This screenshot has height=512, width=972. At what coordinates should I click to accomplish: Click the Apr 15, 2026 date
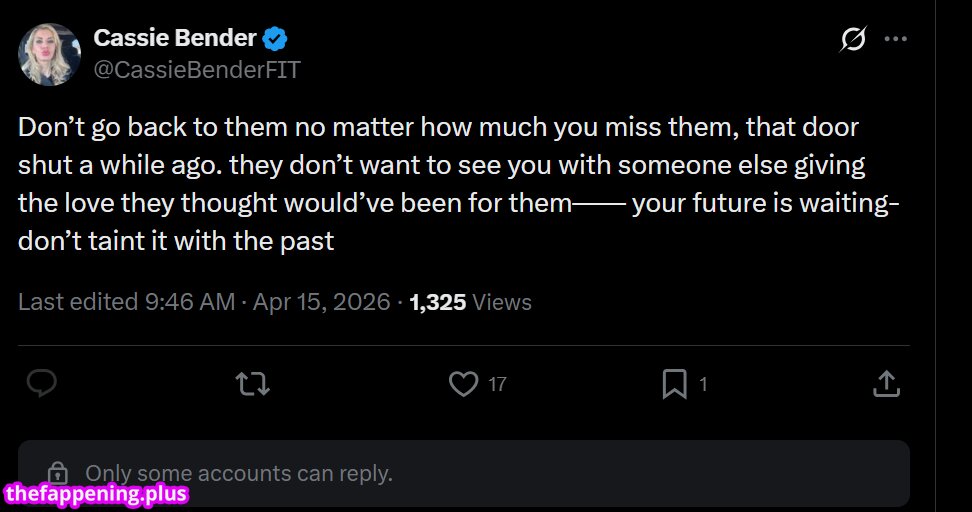coord(320,302)
